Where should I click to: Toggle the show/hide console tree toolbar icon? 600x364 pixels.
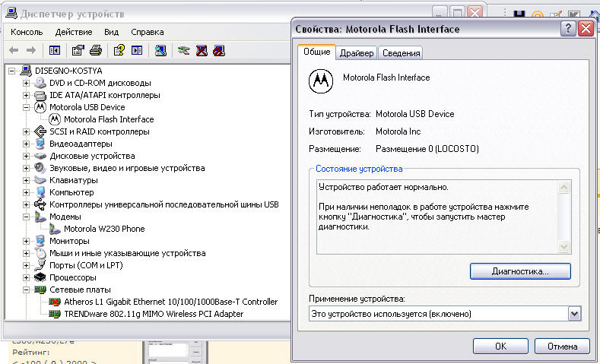pyautogui.click(x=55, y=50)
